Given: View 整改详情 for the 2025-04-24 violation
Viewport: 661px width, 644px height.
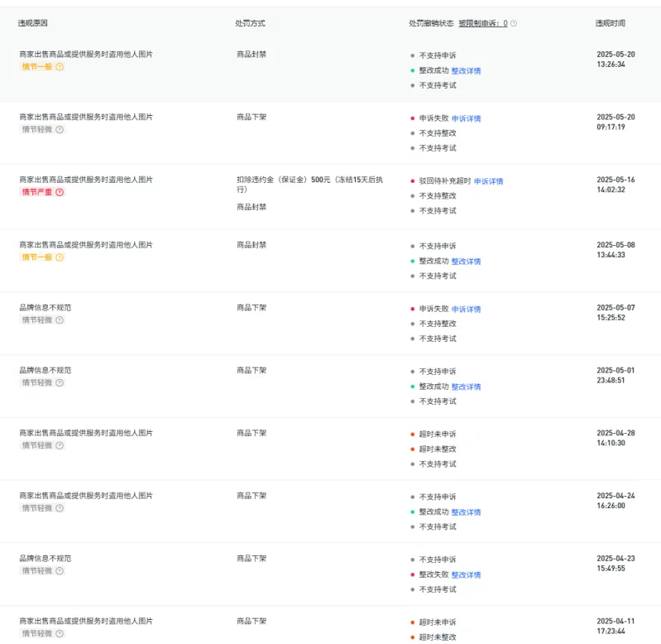Looking at the screenshot, I should coord(466,512).
